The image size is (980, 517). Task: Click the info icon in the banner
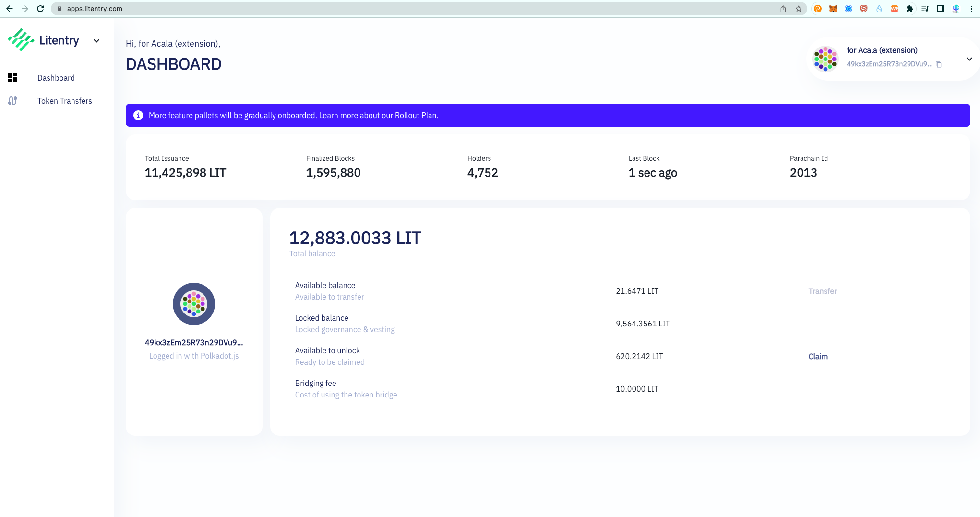point(138,115)
